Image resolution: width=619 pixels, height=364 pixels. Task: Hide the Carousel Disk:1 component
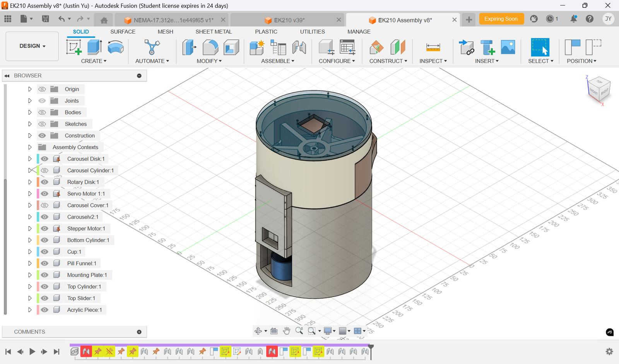(x=44, y=159)
